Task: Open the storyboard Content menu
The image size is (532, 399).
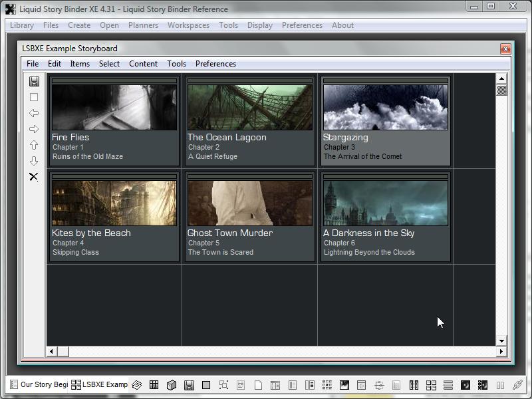Action: (x=143, y=64)
